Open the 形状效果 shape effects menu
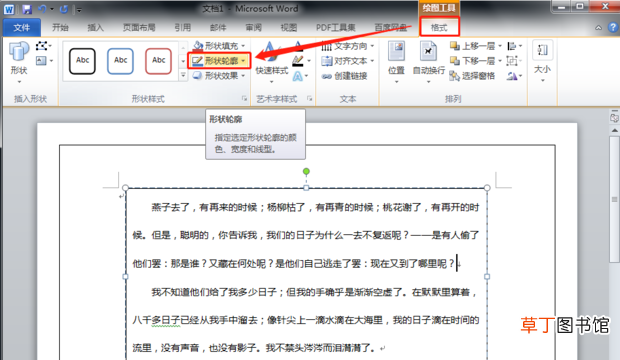This screenshot has width=620, height=360. (x=219, y=76)
